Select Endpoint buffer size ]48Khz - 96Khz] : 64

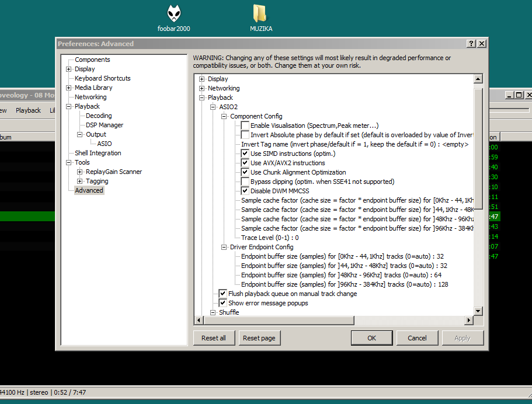(x=341, y=275)
